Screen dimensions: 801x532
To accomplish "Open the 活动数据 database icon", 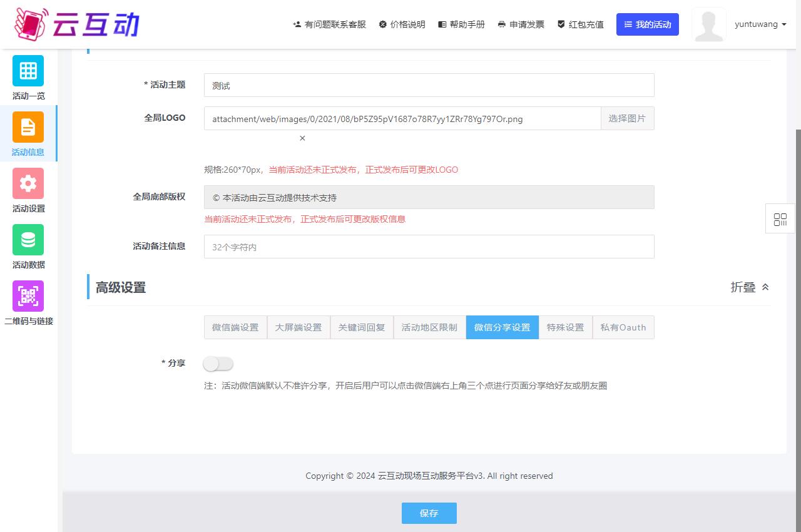I will [28, 240].
